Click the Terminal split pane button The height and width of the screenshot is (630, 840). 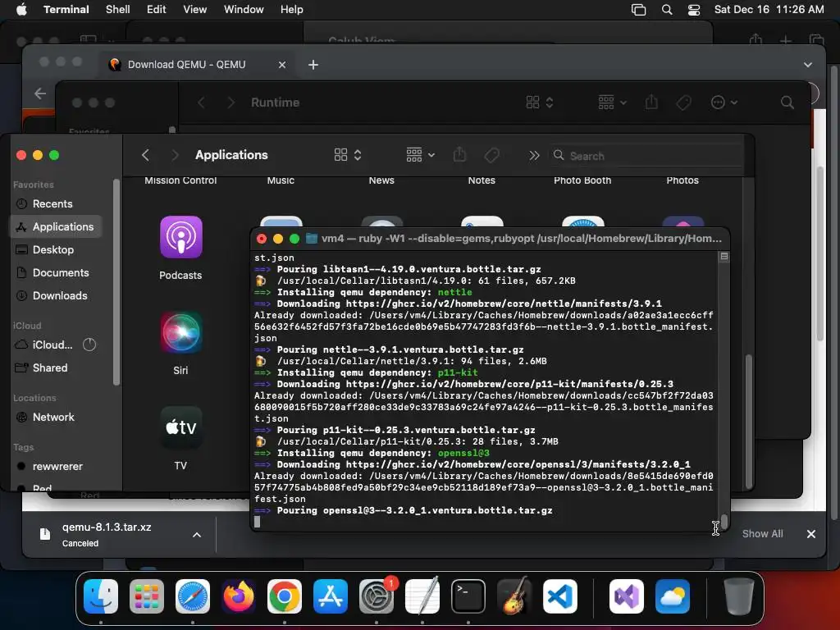click(x=724, y=257)
